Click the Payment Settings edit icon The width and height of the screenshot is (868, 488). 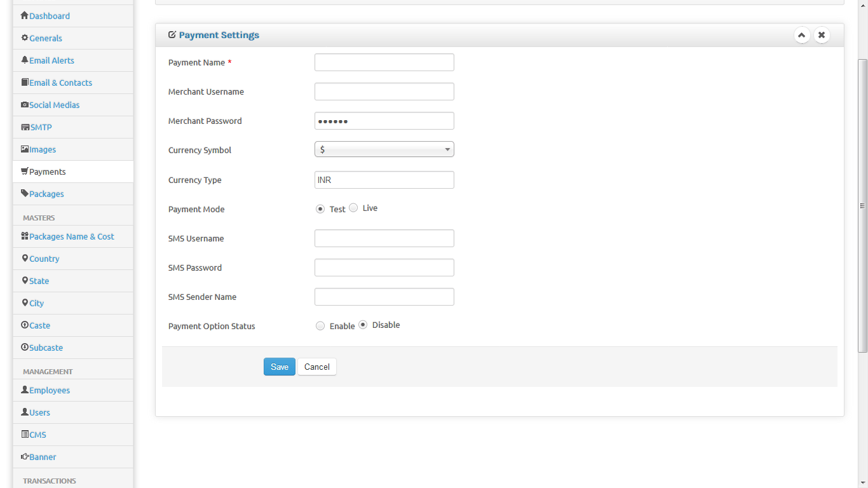[172, 35]
